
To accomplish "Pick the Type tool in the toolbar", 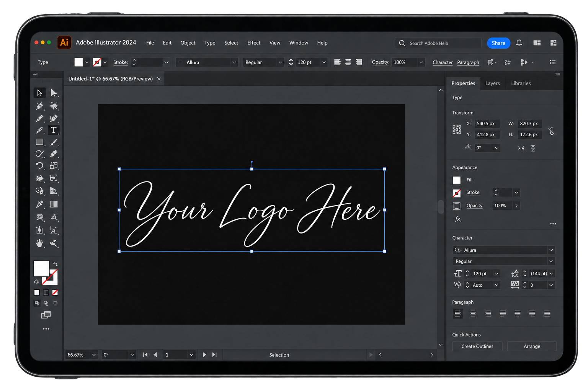I will [x=54, y=130].
